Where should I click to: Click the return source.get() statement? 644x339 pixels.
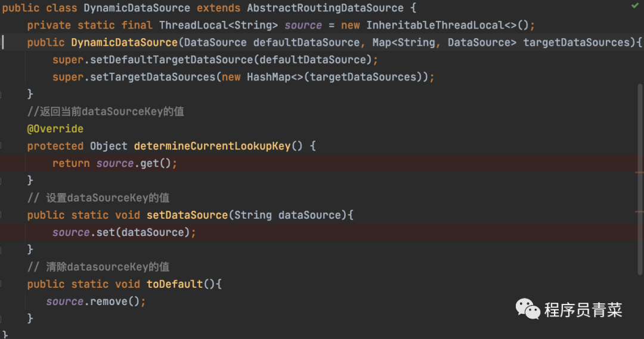[x=114, y=163]
